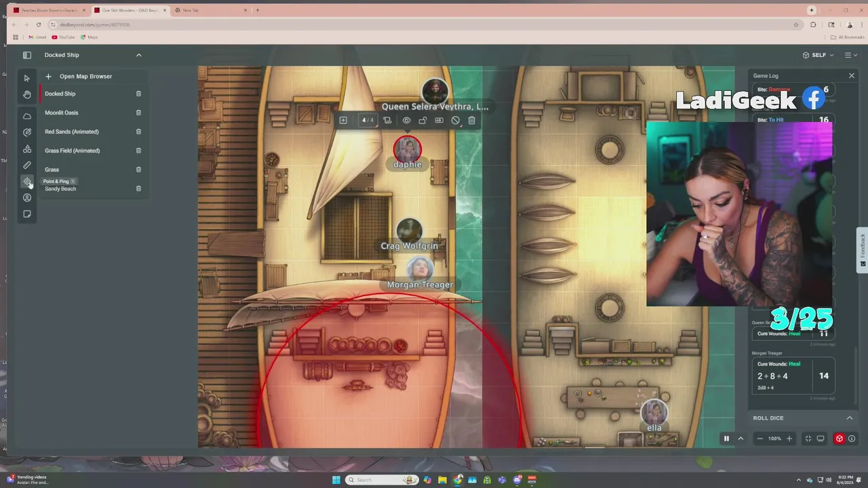Select the draw pencil-circle tool
This screenshot has width=868, height=488.
pyautogui.click(x=27, y=132)
